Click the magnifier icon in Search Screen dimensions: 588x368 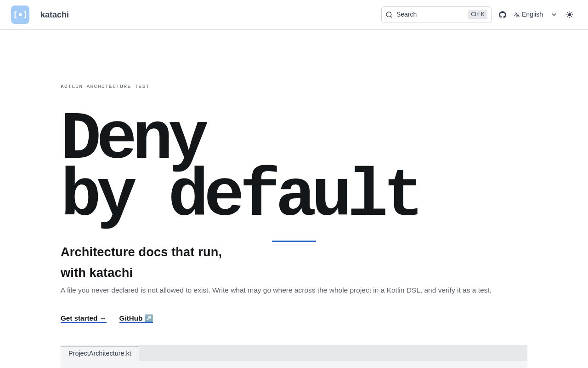389,15
